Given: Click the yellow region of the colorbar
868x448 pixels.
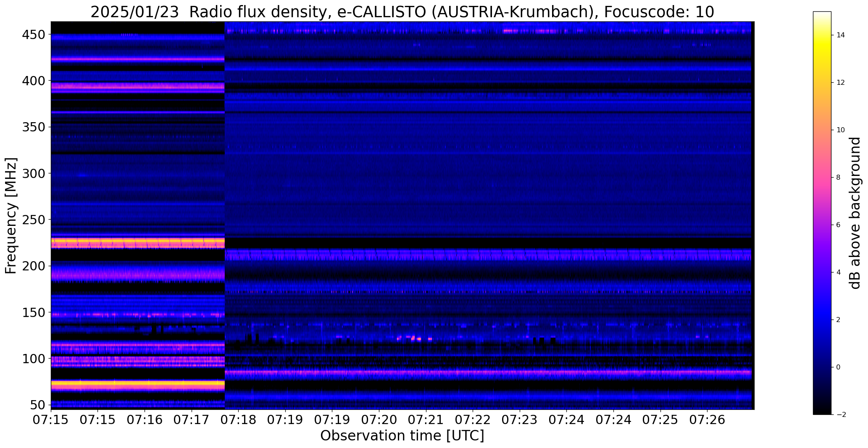Looking at the screenshot, I should point(822,46).
